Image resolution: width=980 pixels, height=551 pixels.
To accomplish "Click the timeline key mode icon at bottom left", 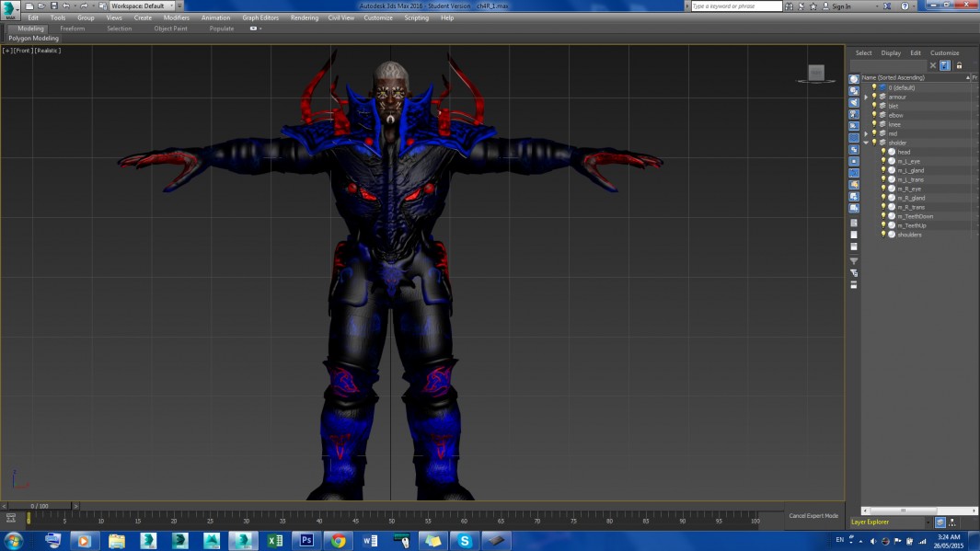I will pos(11,518).
